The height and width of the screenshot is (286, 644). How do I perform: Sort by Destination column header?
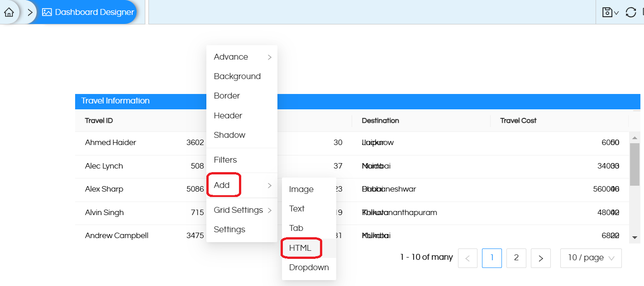380,121
